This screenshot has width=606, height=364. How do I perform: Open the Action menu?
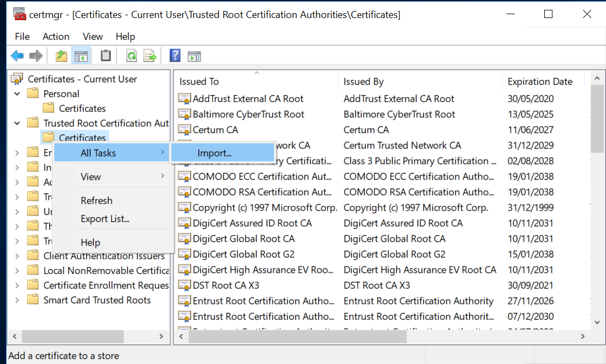56,37
